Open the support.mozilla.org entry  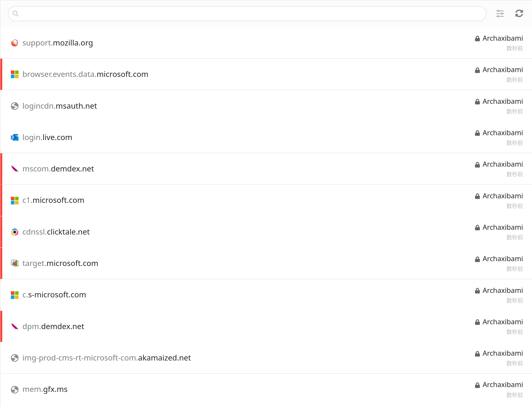pos(58,43)
